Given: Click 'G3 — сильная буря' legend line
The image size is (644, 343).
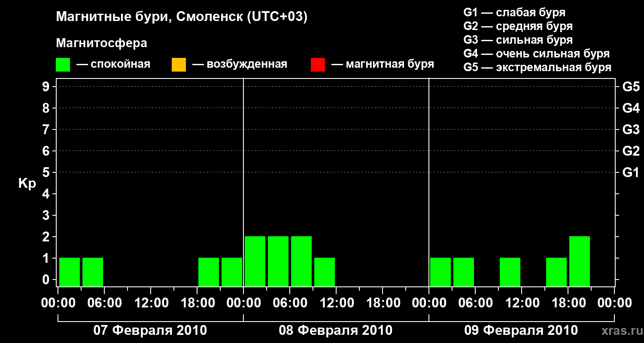Looking at the screenshot, I should [518, 40].
